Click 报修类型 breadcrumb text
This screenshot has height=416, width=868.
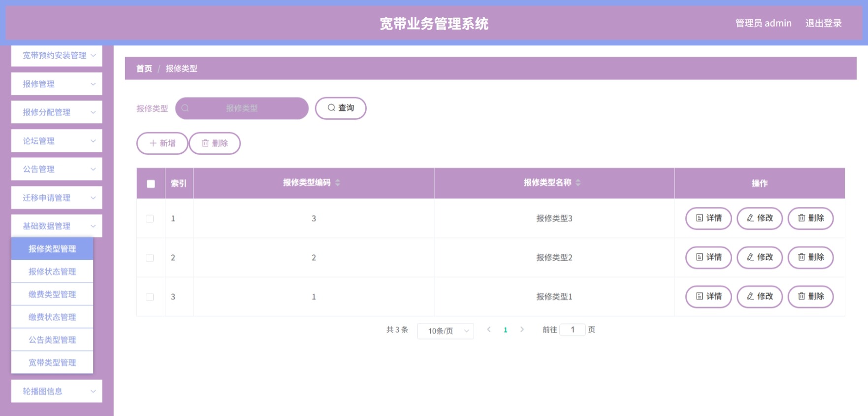(x=181, y=69)
